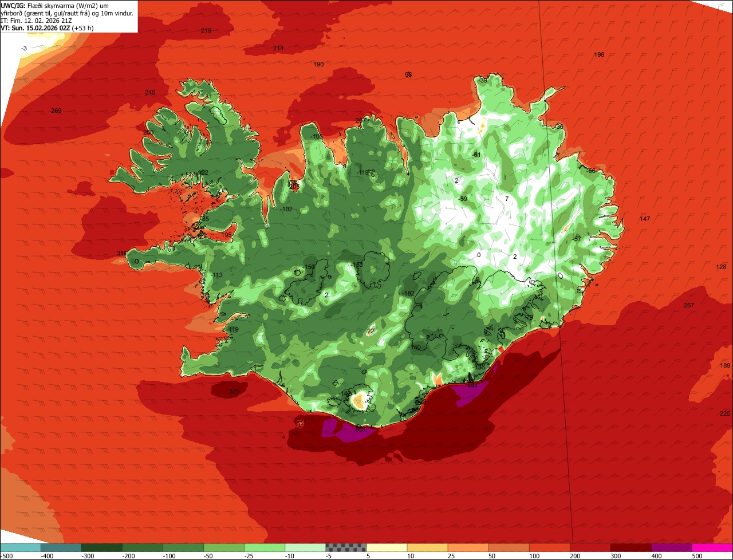Image resolution: width=733 pixels, height=560 pixels.
Task: Click the map value 219 off the north coast
Action: (x=206, y=30)
